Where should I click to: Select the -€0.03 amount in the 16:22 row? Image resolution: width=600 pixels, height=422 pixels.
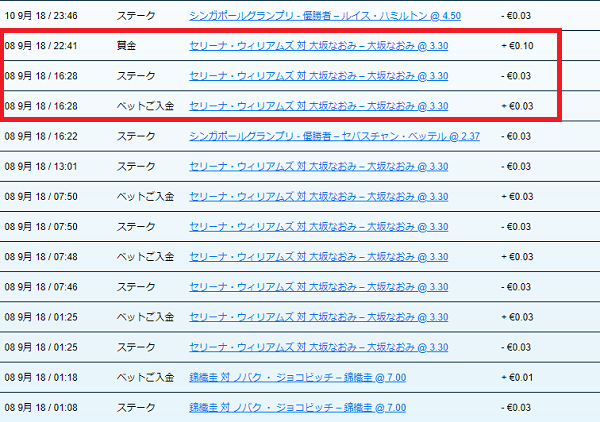click(516, 136)
